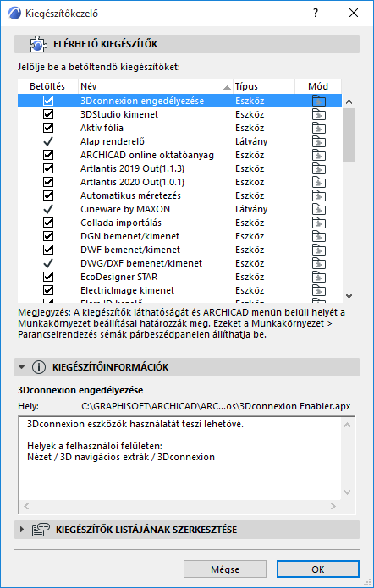Click the folder mode icon for Aktív fólia

[318, 128]
